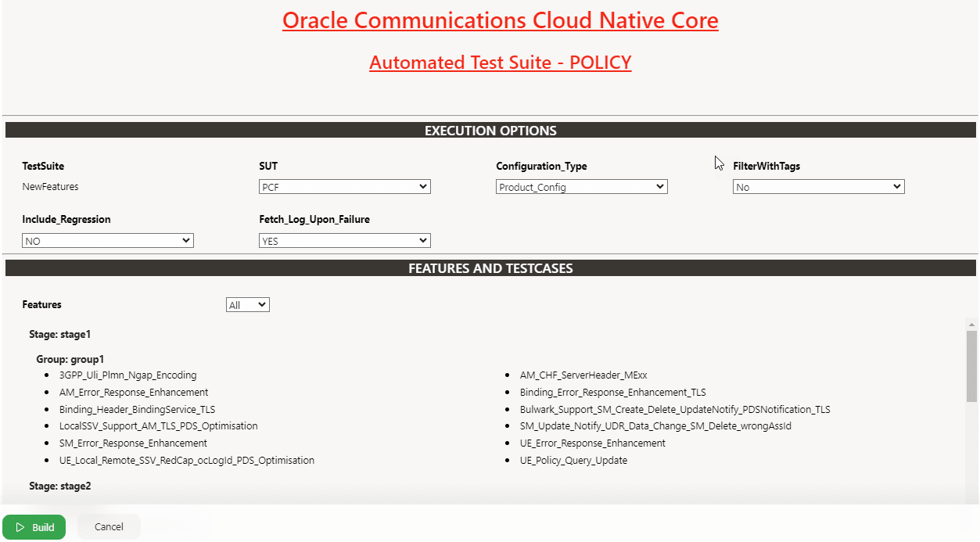Screen dimensions: 980x542
Task: Open the FilterWithTags dropdown
Action: [x=819, y=187]
